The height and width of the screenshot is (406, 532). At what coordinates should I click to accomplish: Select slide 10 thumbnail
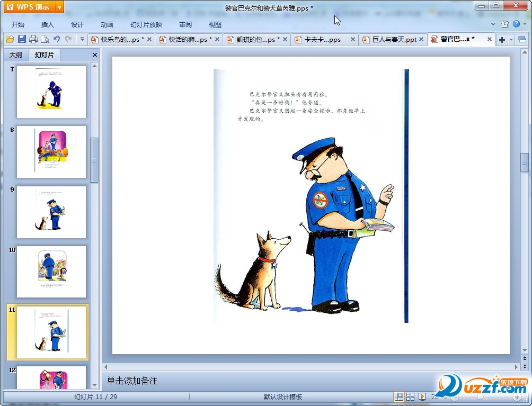point(51,272)
